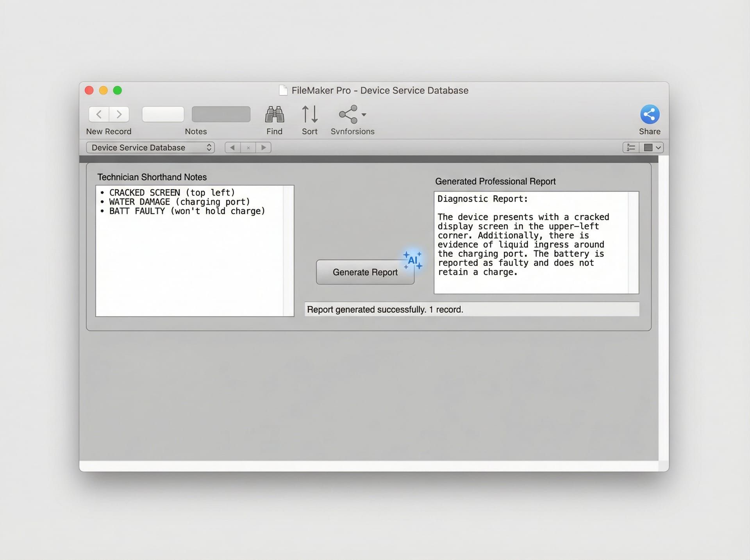Click the blue Share icon
Screen dimensions: 750x560
pos(650,114)
